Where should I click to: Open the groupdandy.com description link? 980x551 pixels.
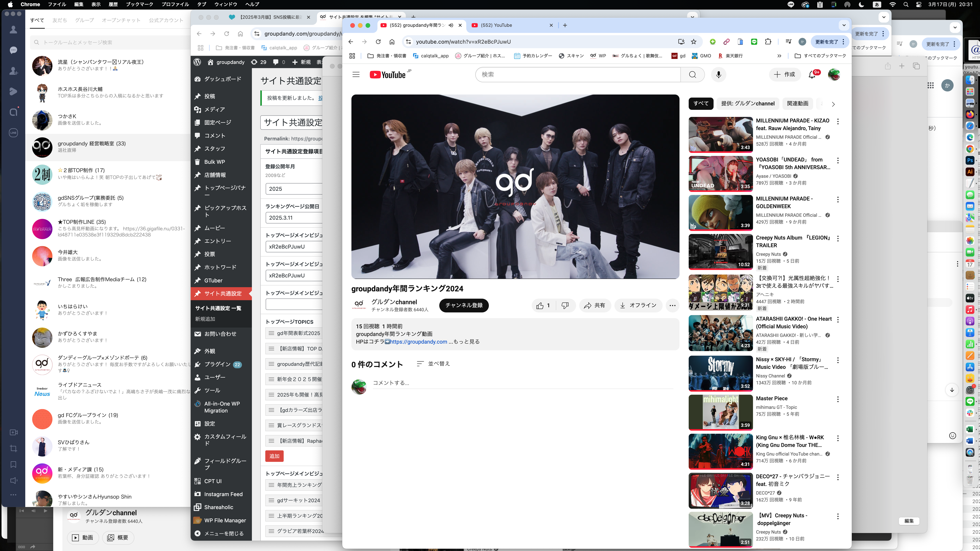point(418,342)
